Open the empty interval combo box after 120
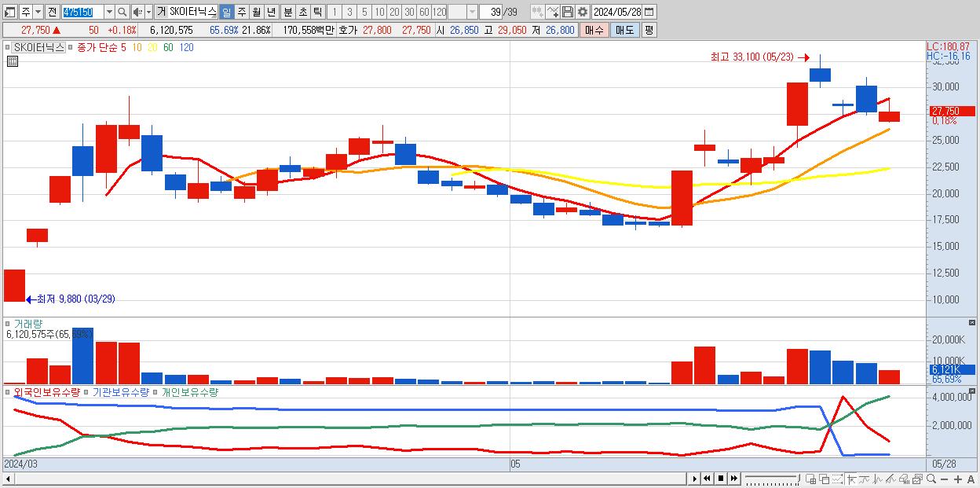The height and width of the screenshot is (488, 980). pyautogui.click(x=463, y=12)
